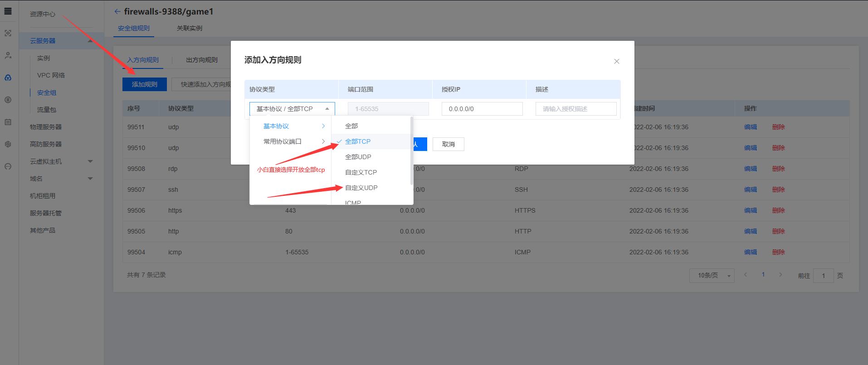Go back using the arrow beside firewalls-9388/game1

(x=117, y=12)
